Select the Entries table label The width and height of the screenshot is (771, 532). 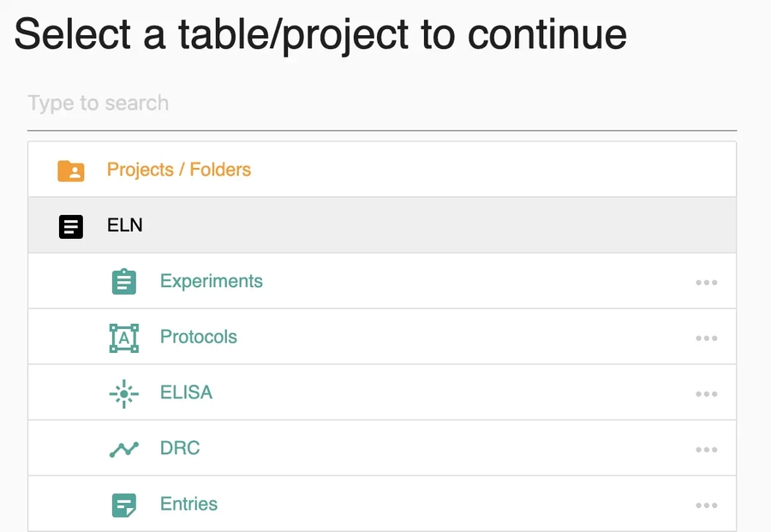(x=188, y=504)
